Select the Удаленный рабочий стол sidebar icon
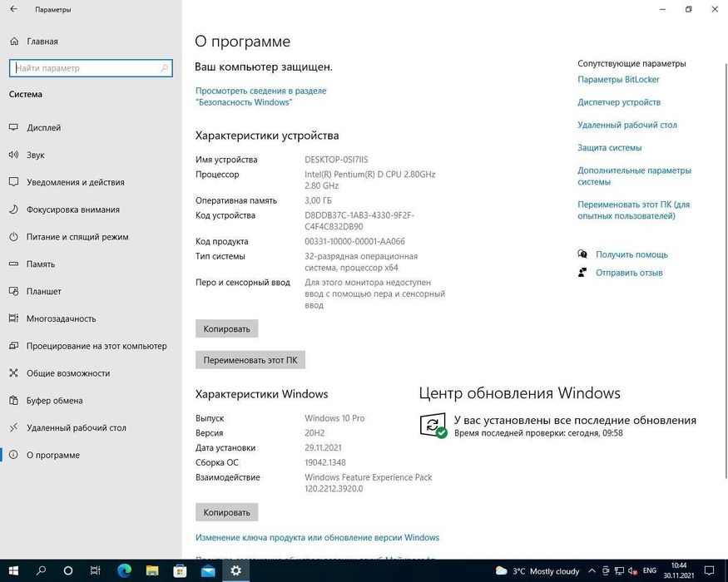728x582 pixels. 14,427
